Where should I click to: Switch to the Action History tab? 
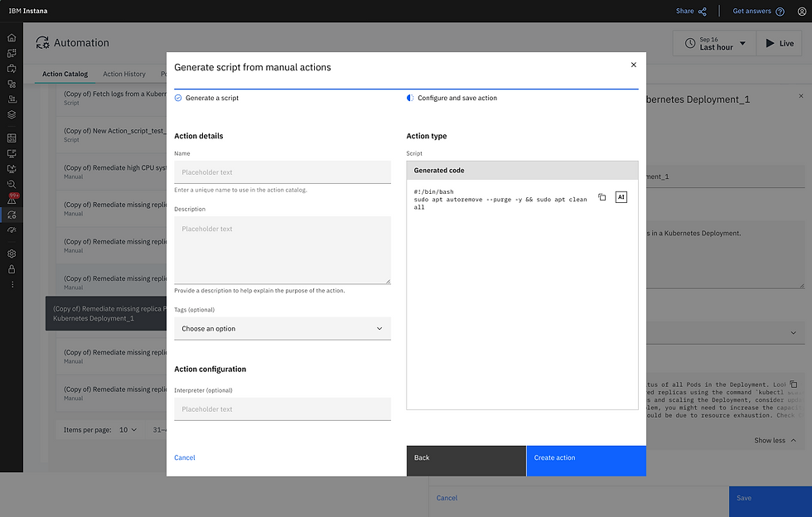point(124,74)
